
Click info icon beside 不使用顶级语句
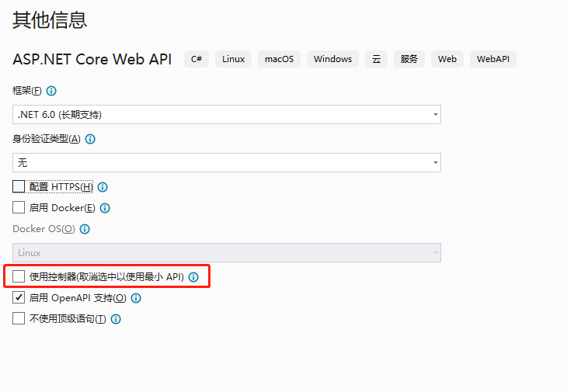(x=116, y=319)
